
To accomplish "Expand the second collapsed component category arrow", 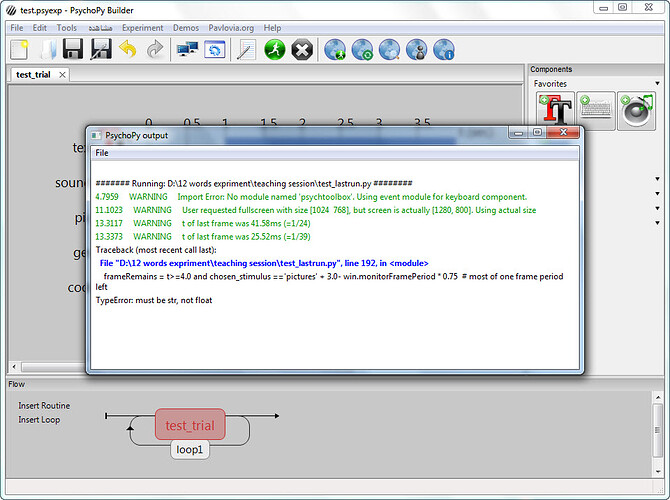I will pos(657,194).
